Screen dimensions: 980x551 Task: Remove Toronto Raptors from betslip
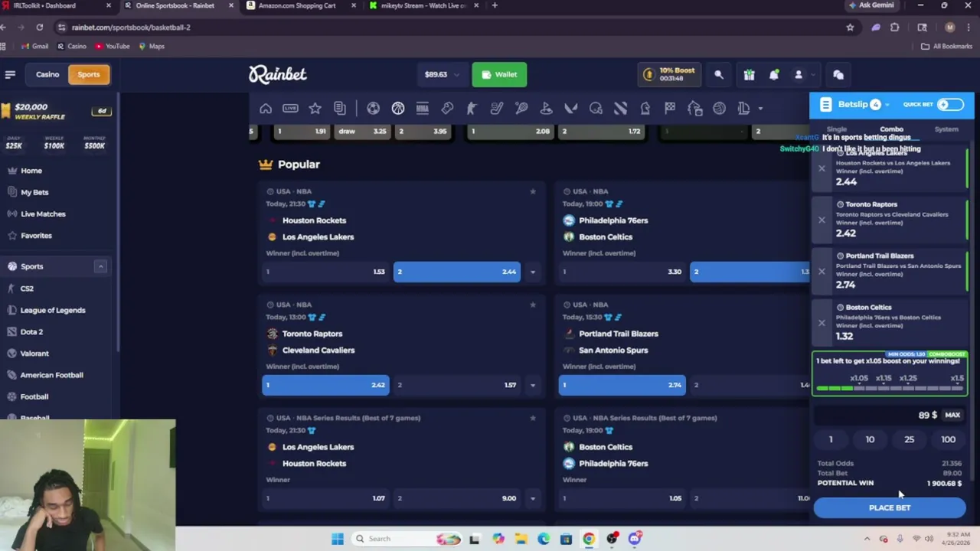[822, 220]
